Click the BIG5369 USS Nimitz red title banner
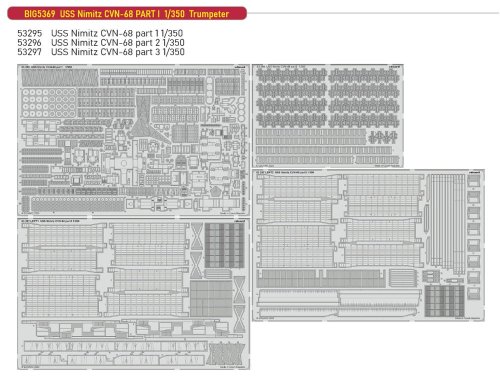Image resolution: width=500 pixels, height=386 pixels. click(x=127, y=14)
